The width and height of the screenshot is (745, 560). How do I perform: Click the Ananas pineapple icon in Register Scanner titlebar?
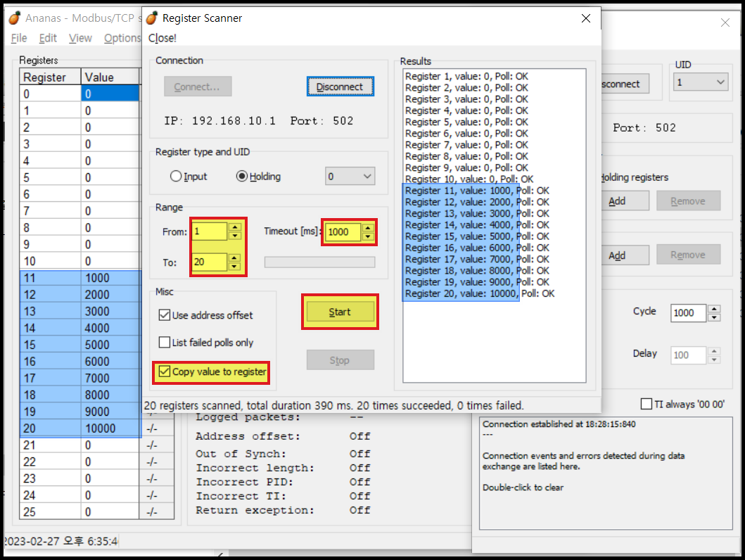coord(151,18)
